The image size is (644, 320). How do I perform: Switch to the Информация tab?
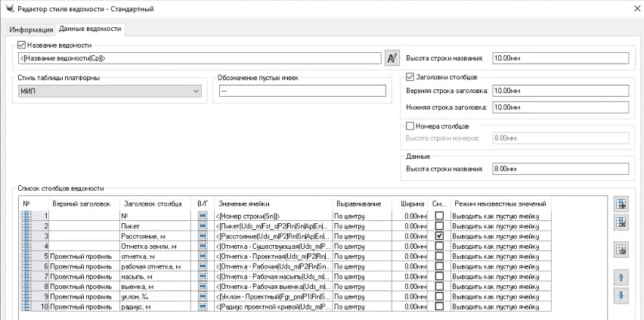(31, 30)
